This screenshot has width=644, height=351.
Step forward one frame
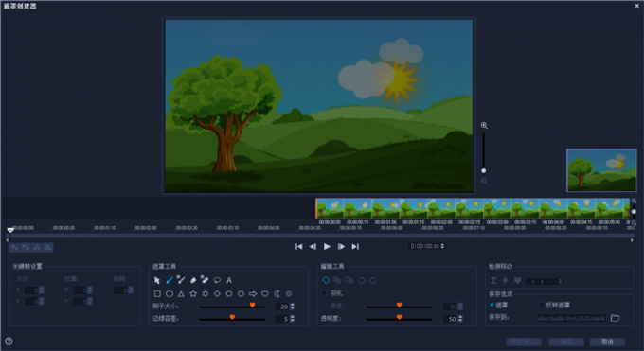coord(341,246)
